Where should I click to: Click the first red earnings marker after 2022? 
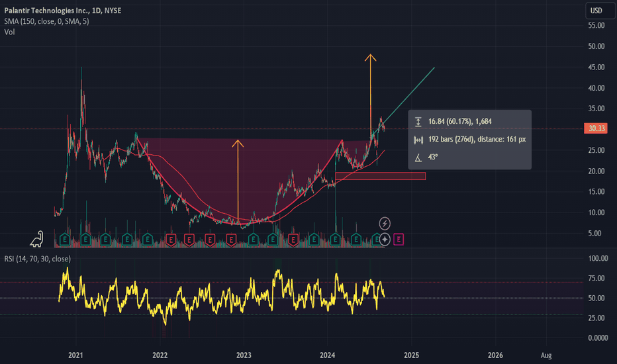click(171, 240)
